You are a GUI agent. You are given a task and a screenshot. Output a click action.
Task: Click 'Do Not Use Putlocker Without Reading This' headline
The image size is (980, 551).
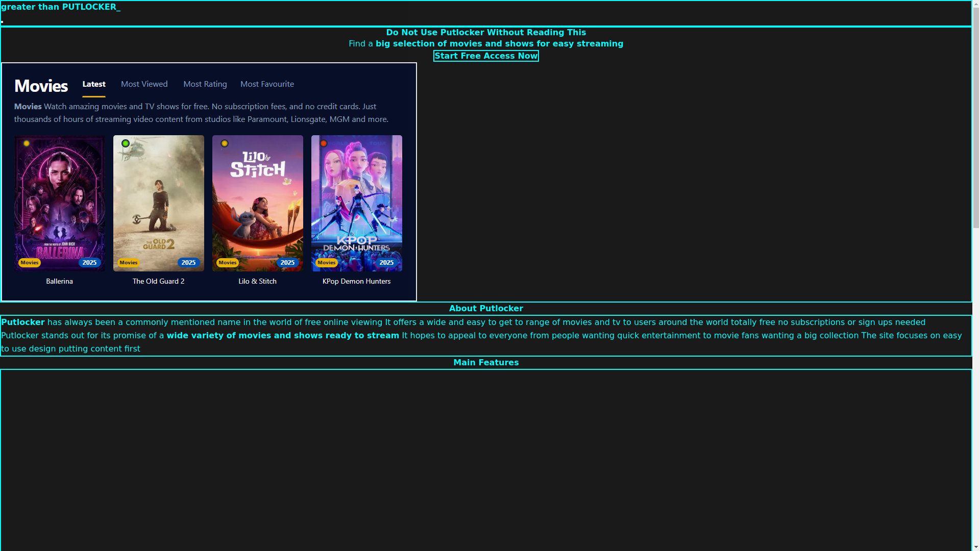(486, 33)
